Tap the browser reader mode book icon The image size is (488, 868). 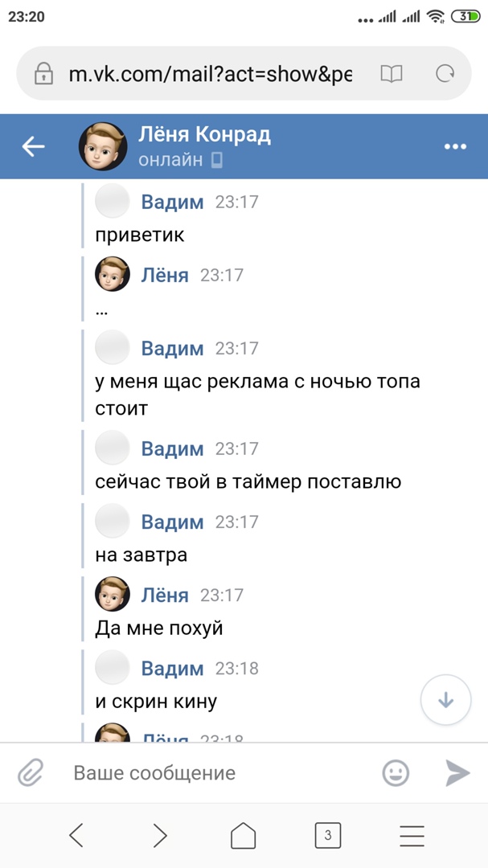[x=392, y=75]
